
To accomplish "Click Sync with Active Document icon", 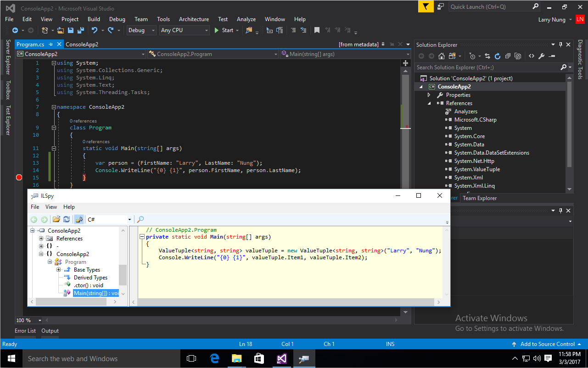I will [x=487, y=56].
